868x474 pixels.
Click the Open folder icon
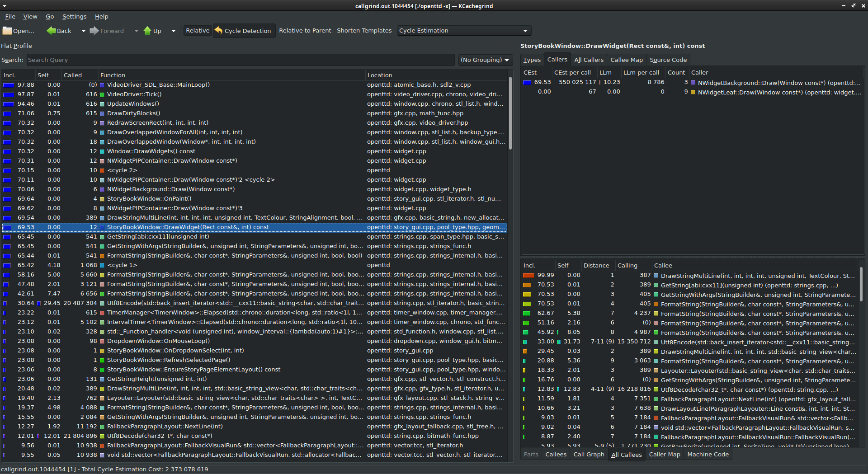click(7, 31)
